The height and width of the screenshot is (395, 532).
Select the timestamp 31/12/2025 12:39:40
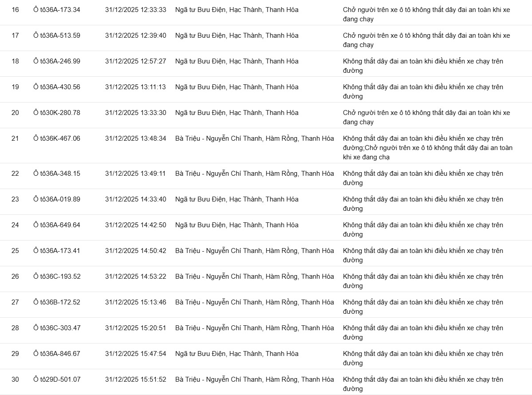pos(135,36)
